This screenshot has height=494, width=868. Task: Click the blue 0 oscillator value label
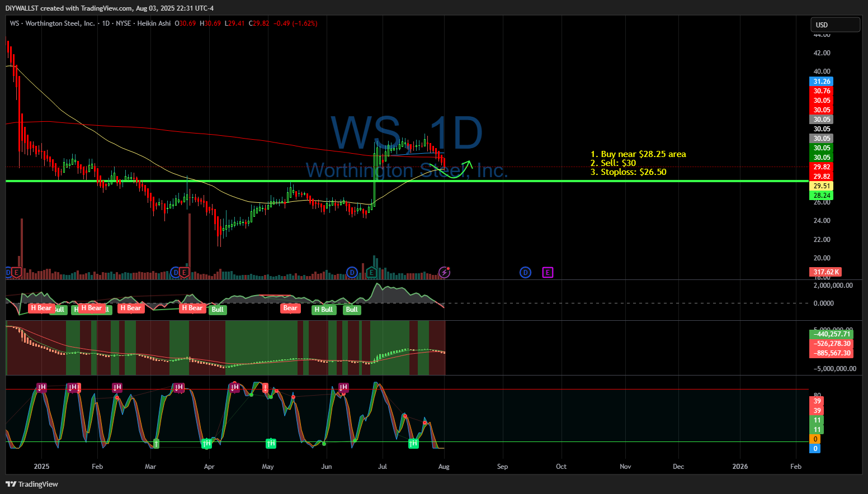tap(815, 449)
